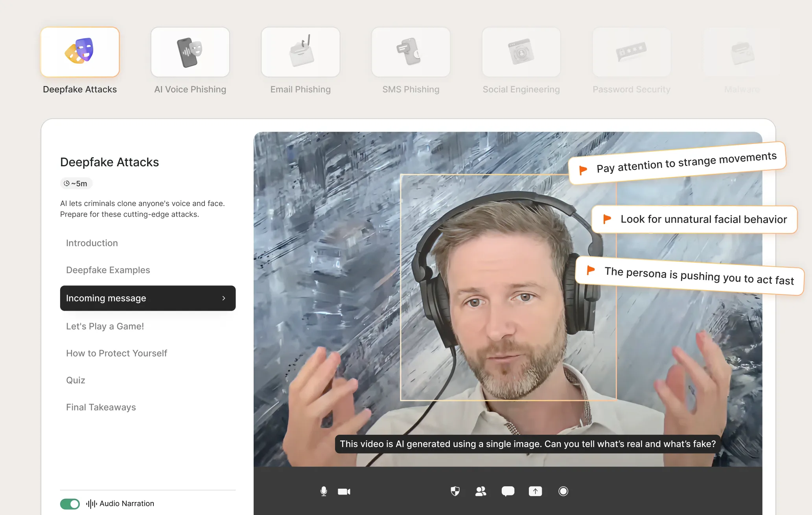The image size is (812, 515).
Task: Expand the Incoming message section chevron
Action: point(223,298)
